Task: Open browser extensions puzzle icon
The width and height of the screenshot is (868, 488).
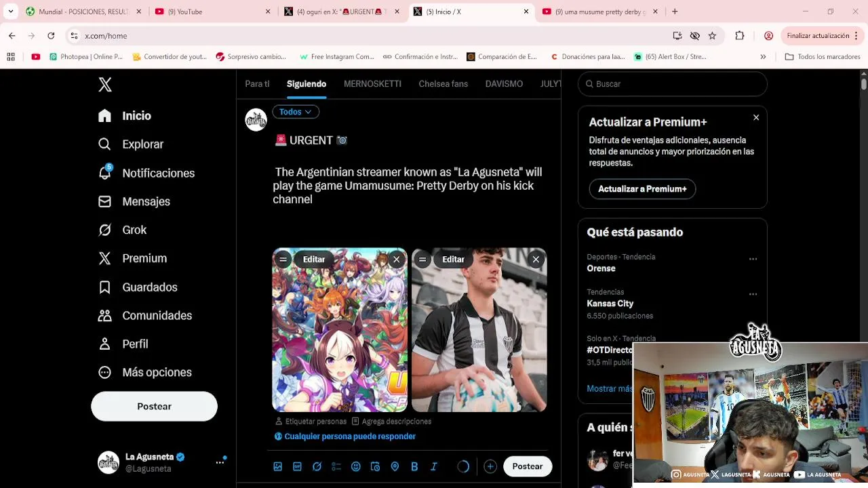Action: click(x=740, y=36)
